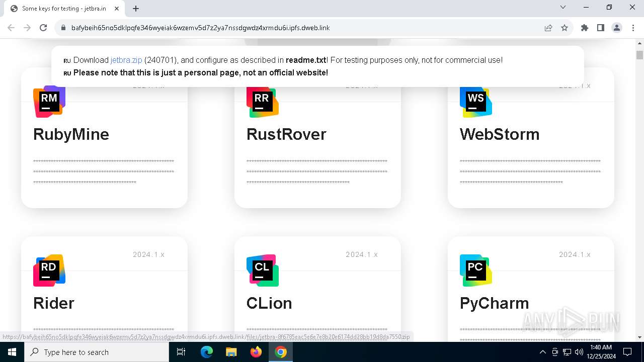Click the 'not an official website' notice
This screenshot has width=644, height=362.
[201, 72]
